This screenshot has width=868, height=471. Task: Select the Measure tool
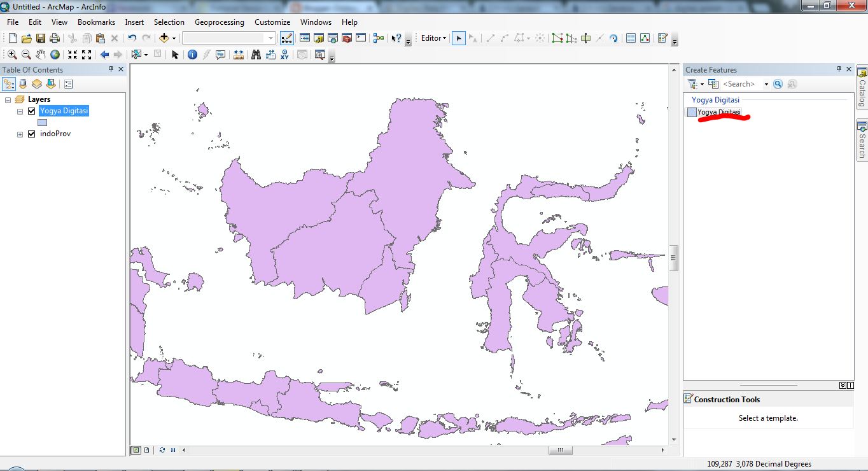237,54
